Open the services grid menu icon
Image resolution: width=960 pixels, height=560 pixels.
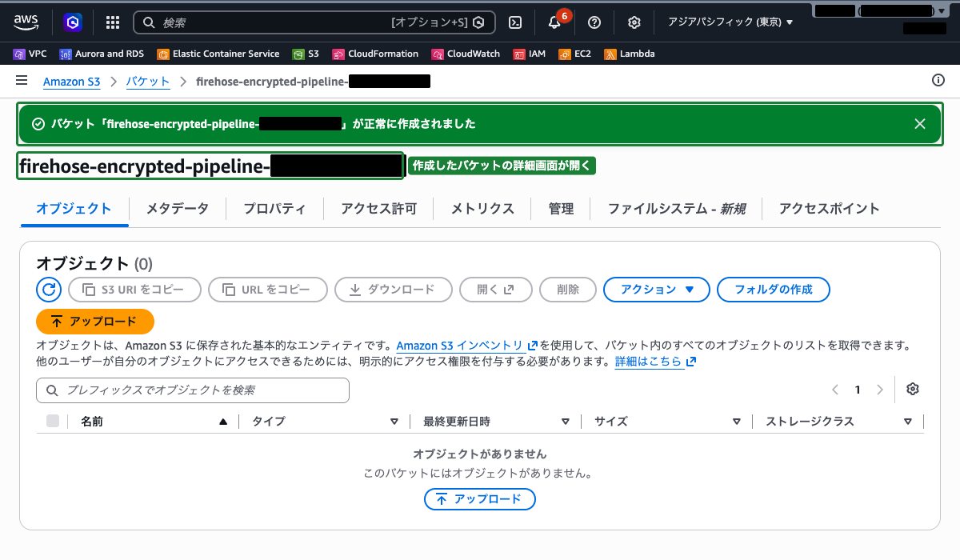click(x=113, y=22)
